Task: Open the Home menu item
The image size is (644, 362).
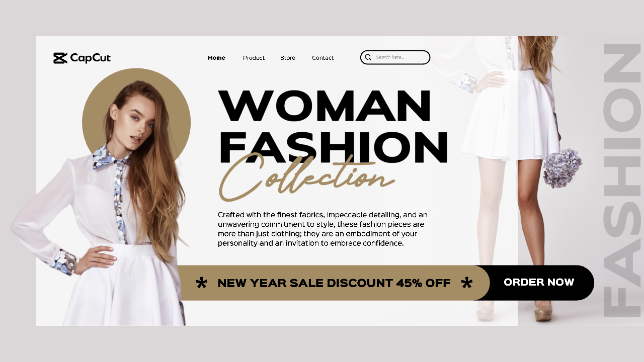Action: [217, 58]
